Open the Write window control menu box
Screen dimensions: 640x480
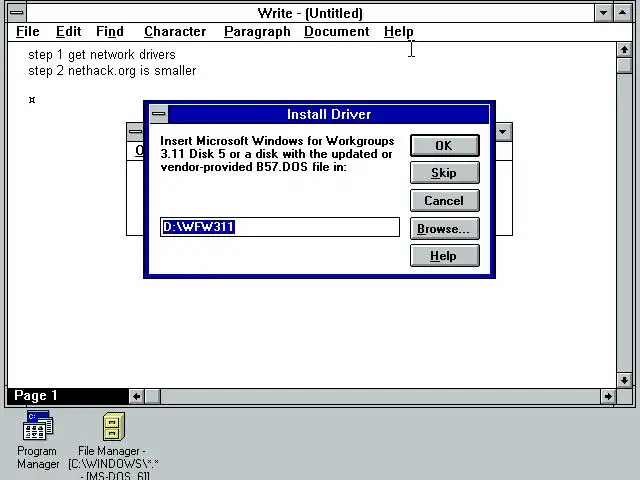(x=17, y=13)
